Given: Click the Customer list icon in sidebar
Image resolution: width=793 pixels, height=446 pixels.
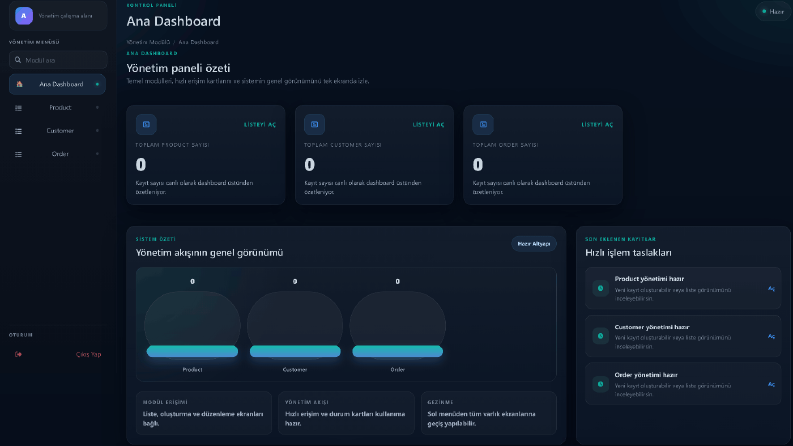Looking at the screenshot, I should (x=18, y=131).
